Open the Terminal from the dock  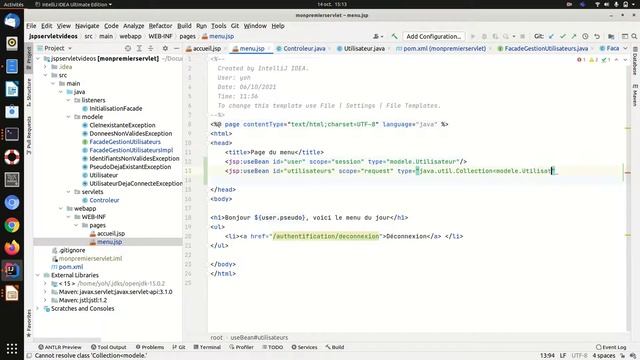tap(12, 134)
